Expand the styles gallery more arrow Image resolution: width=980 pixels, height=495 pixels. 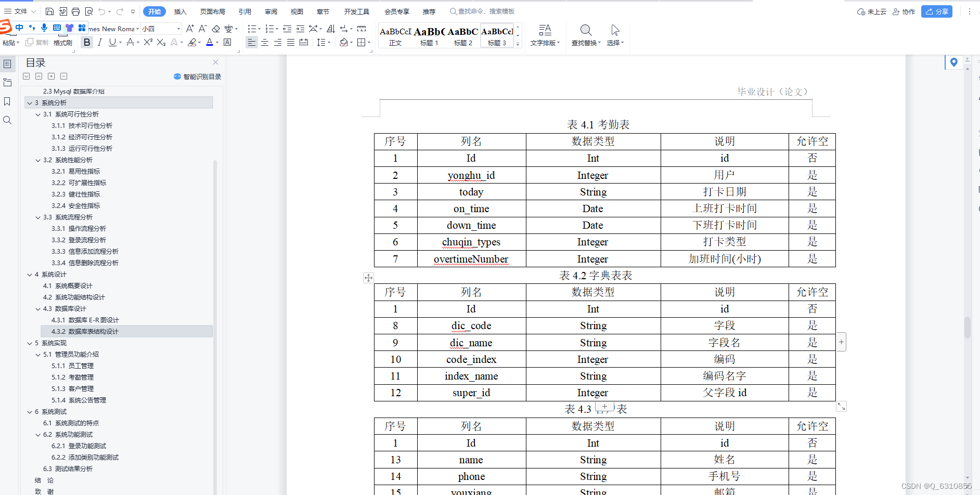(x=518, y=44)
